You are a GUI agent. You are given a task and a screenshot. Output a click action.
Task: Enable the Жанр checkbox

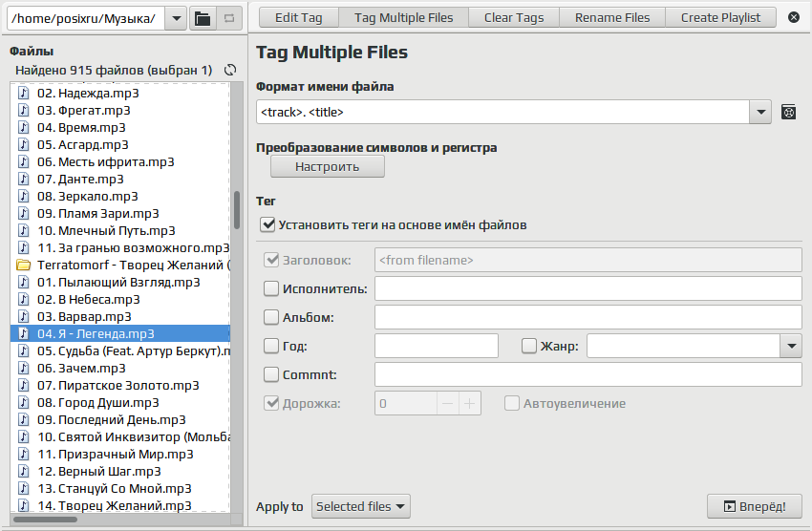point(528,346)
